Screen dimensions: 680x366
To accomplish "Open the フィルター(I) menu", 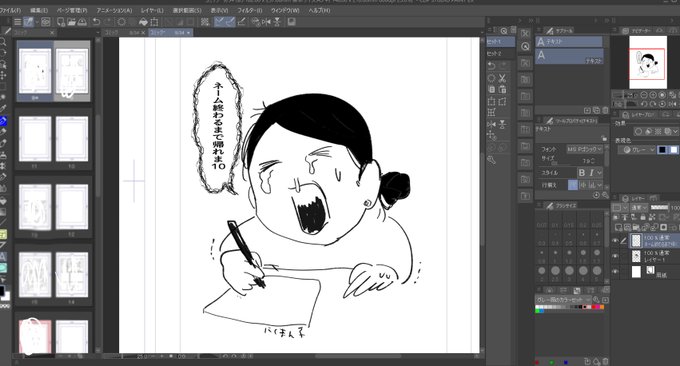I will [250, 10].
